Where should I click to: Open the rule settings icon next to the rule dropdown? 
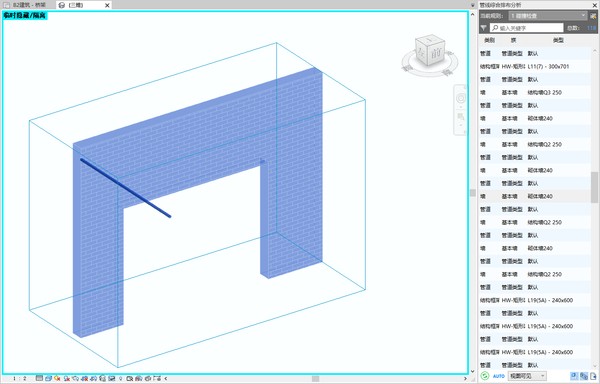(x=593, y=16)
